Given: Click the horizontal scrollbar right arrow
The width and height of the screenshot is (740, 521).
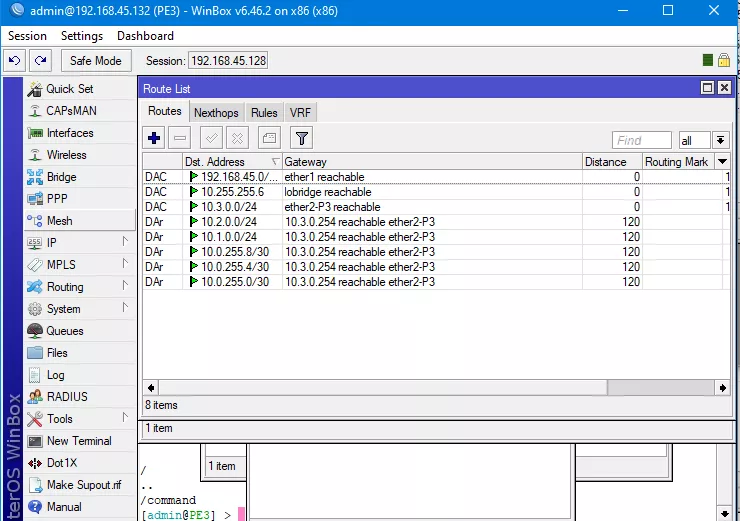Looking at the screenshot, I should click(723, 388).
